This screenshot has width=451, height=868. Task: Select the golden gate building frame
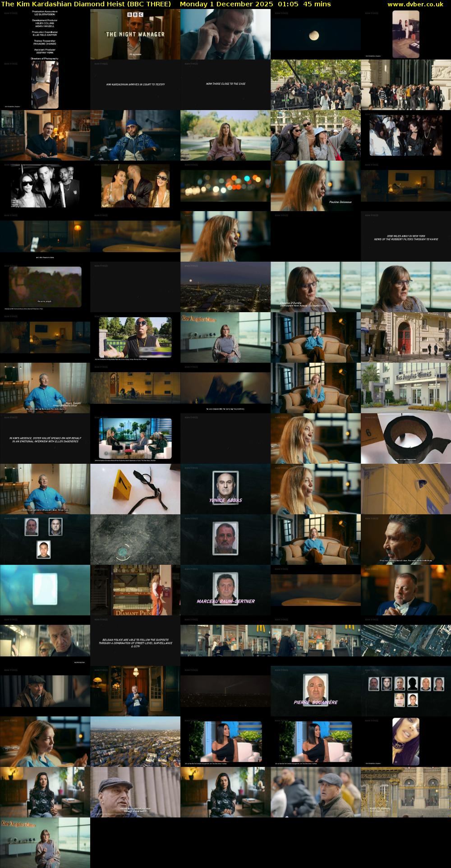click(x=405, y=792)
